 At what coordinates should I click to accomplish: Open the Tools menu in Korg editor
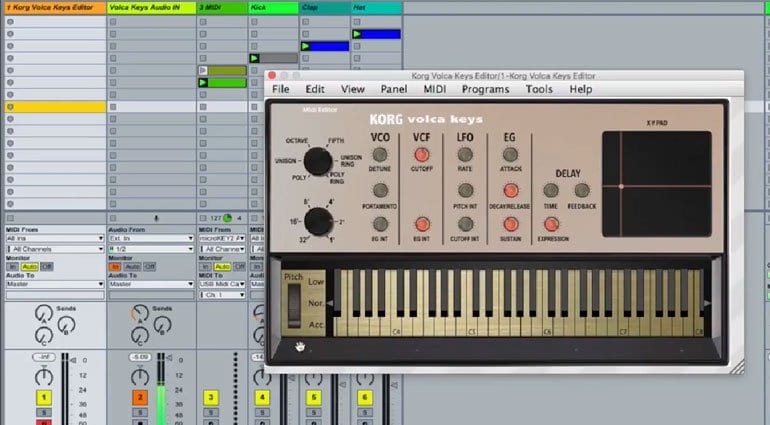tap(539, 89)
